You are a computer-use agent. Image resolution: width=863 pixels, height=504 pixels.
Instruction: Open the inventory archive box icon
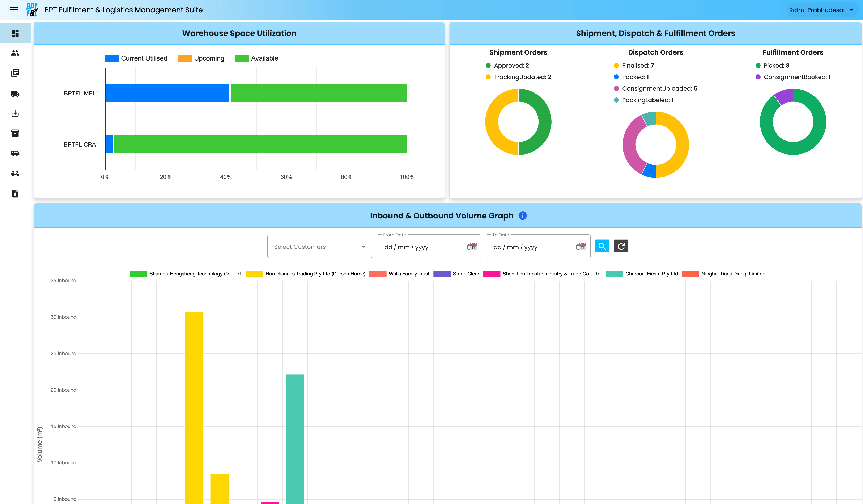15,133
